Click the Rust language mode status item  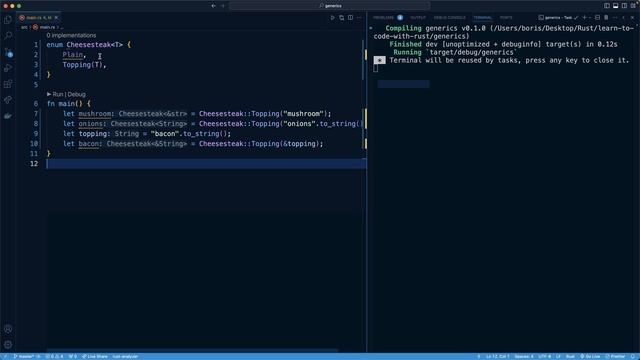(570, 356)
